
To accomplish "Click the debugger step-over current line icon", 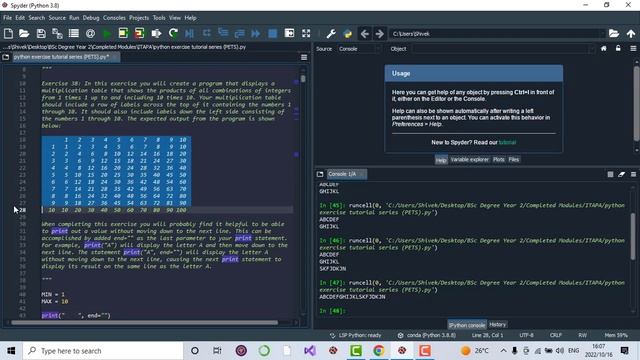I will click(207, 33).
